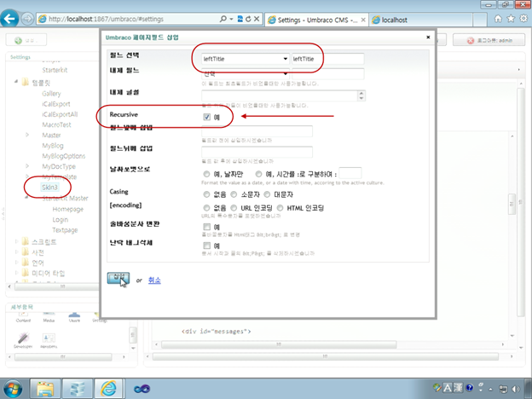This screenshot has height=399, width=532.
Task: Click the address bar search magnifier icon
Action: click(x=223, y=19)
